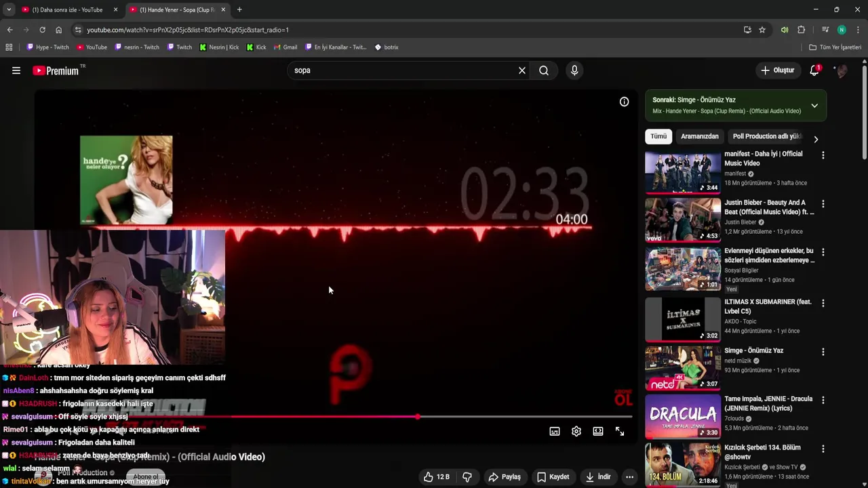Open Evlenmeyi düşünen erkekler video title

[x=769, y=256]
